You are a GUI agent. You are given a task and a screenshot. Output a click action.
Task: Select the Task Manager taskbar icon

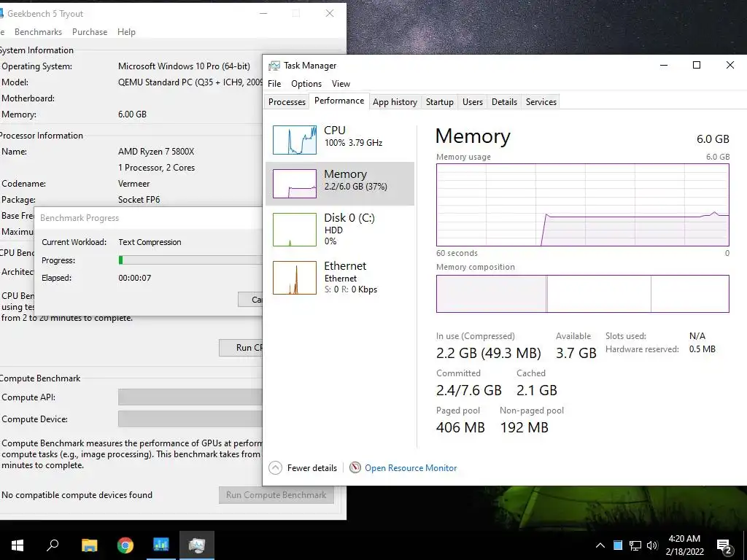[197, 545]
